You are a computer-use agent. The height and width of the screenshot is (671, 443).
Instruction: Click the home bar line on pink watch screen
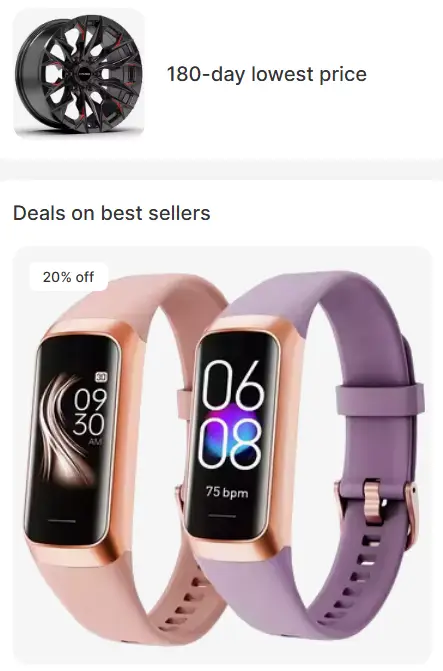62,521
